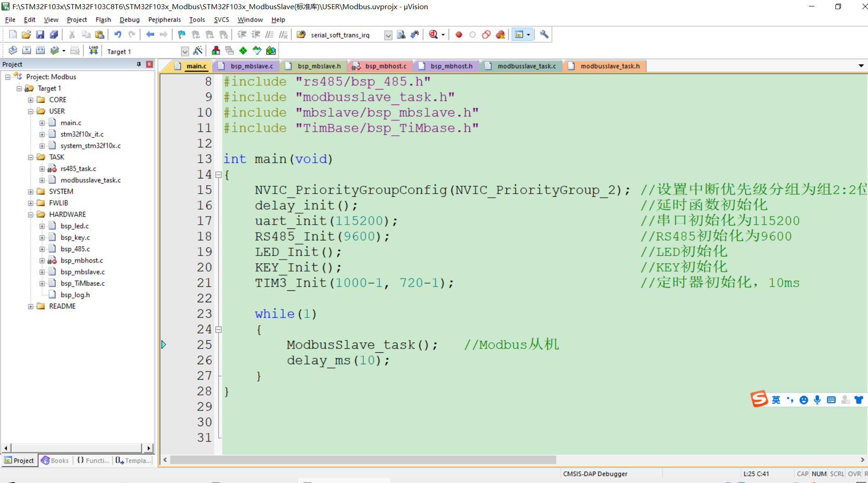Open Manage Run-Time Environment green diamond
The image size is (868, 483).
pos(243,50)
